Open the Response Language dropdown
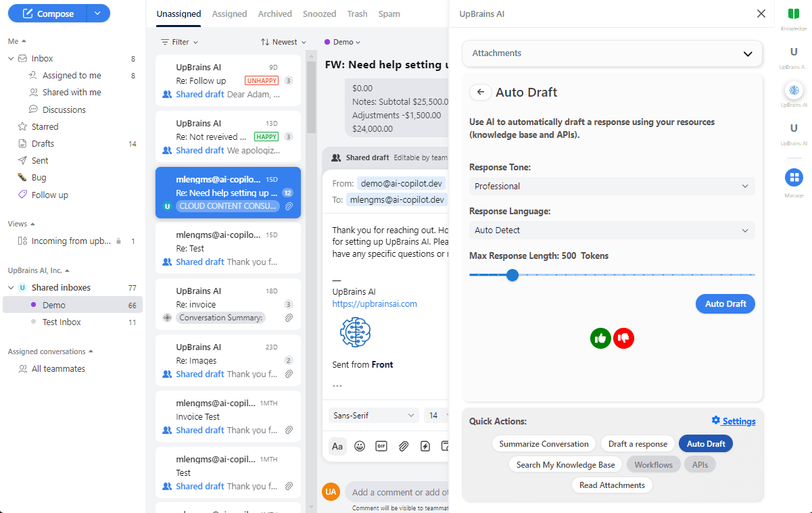The image size is (812, 513). pos(612,230)
